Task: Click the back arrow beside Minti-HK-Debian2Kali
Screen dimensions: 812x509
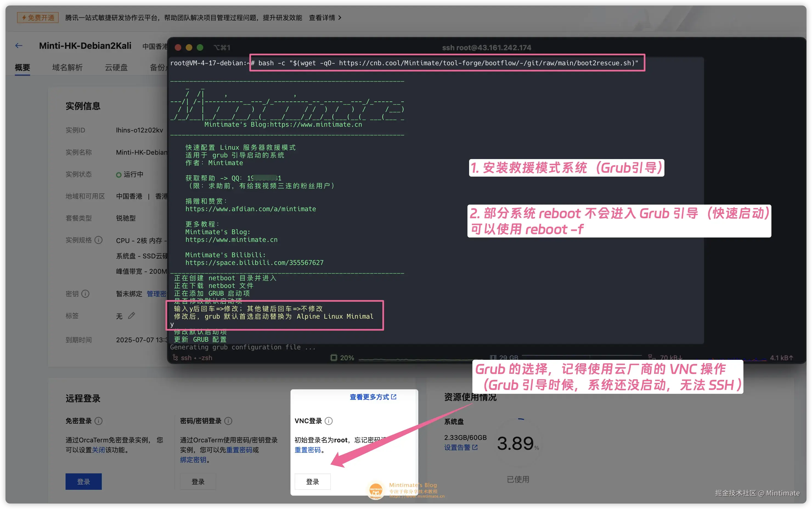Action: tap(19, 46)
